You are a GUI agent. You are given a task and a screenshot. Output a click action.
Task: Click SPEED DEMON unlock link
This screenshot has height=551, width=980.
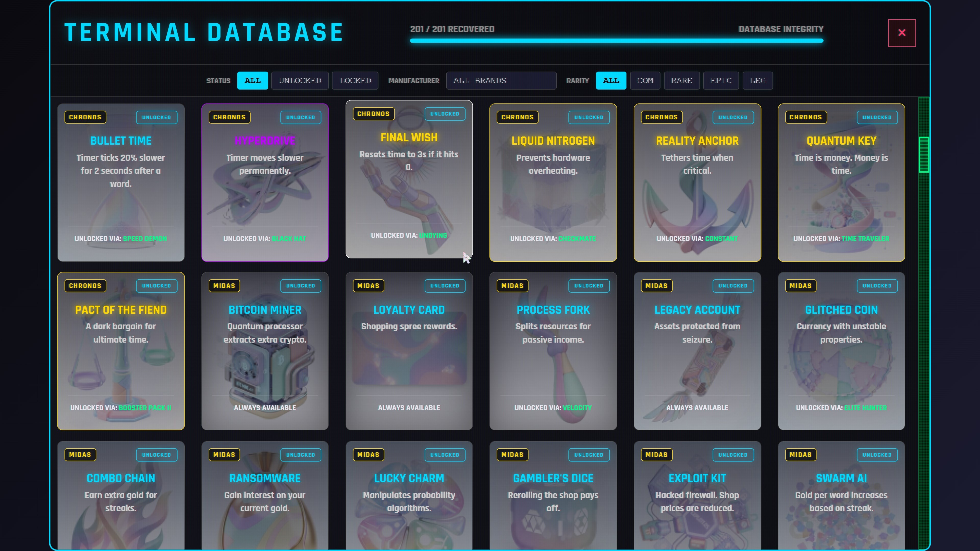coord(145,239)
